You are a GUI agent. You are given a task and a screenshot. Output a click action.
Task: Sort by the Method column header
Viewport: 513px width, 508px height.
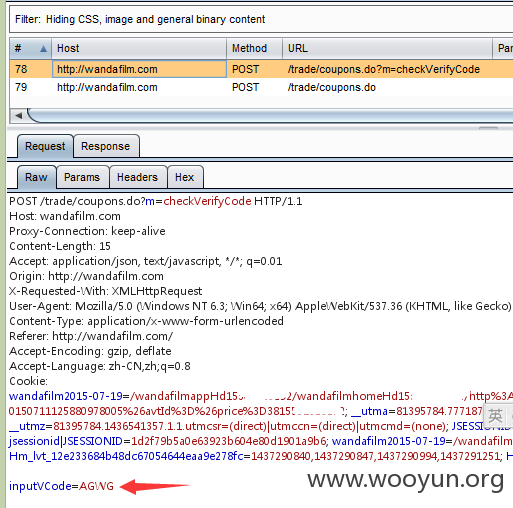[255, 48]
